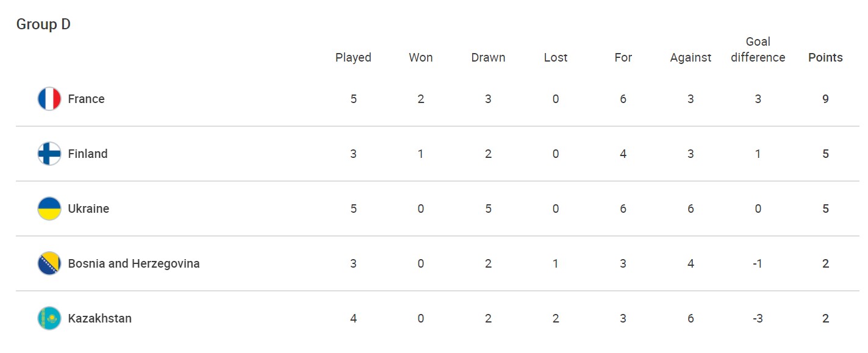Click the Finland flag icon
This screenshot has width=868, height=353.
pyautogui.click(x=49, y=154)
